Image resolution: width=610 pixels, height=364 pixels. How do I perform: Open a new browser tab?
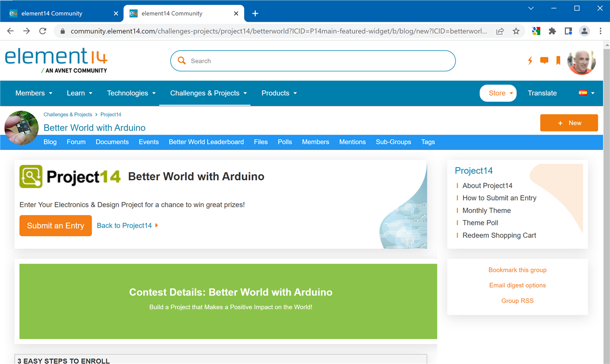pos(255,13)
